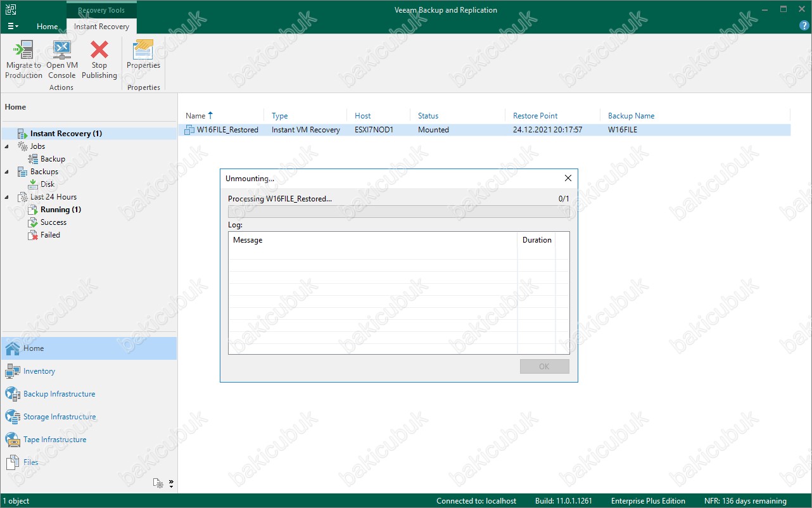Click the Backups node icon
The image size is (812, 508).
coord(22,172)
